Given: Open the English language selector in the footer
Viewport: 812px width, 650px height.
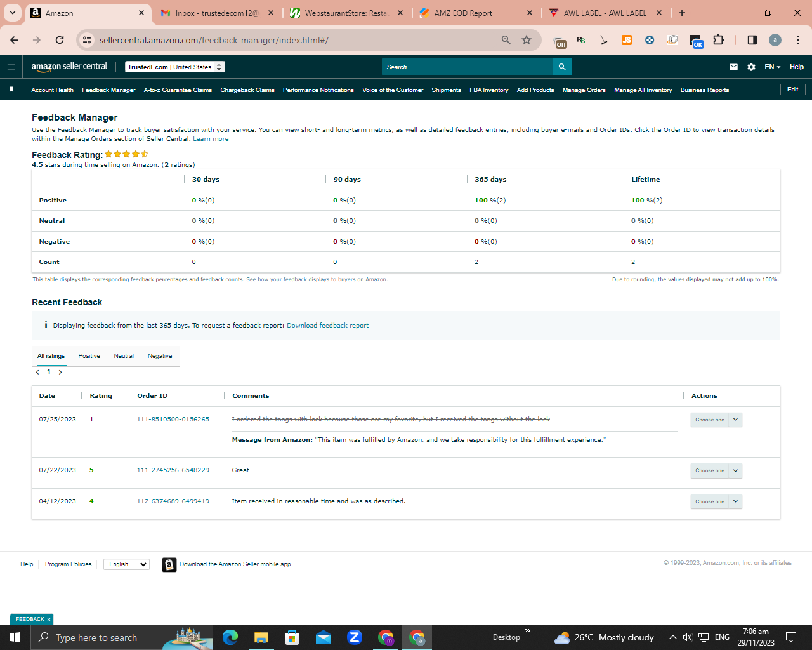Looking at the screenshot, I should [x=126, y=564].
